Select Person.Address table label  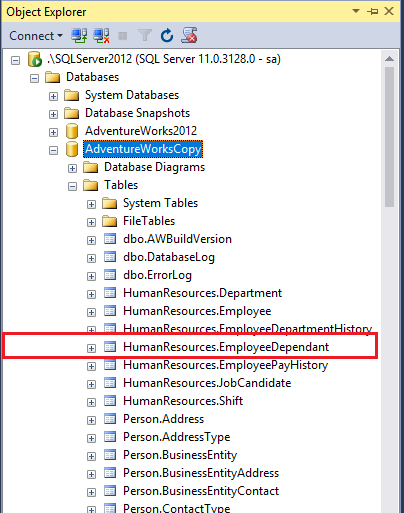(x=163, y=419)
